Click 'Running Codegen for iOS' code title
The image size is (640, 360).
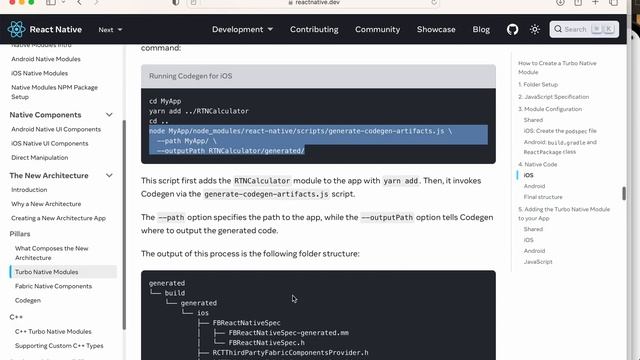click(x=191, y=76)
